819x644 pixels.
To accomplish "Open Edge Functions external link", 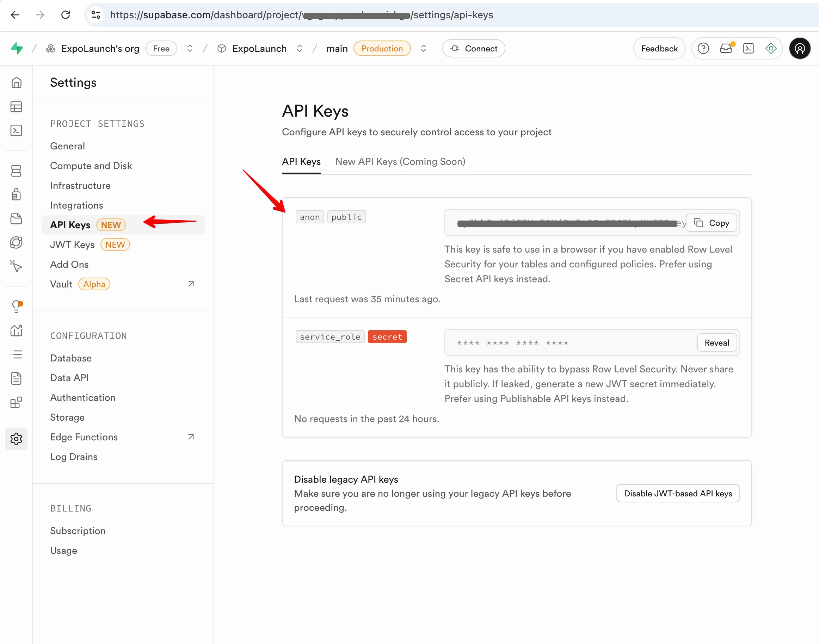I will click(x=123, y=437).
